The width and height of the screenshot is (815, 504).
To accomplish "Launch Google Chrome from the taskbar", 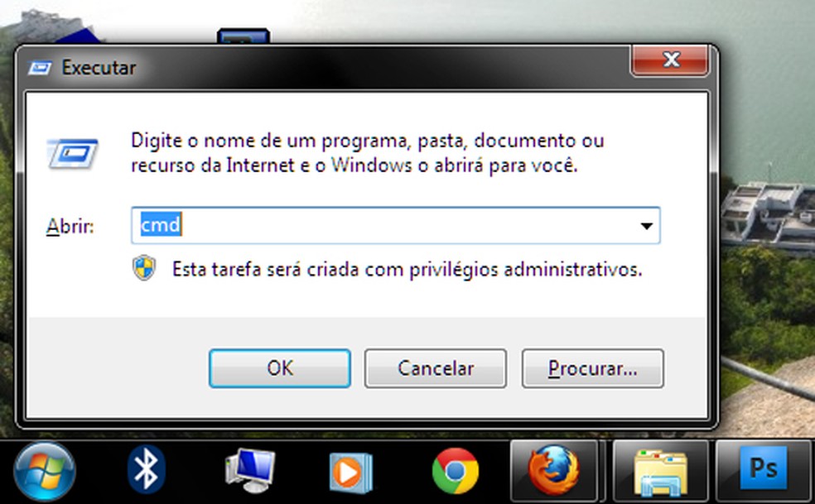I will (x=456, y=471).
